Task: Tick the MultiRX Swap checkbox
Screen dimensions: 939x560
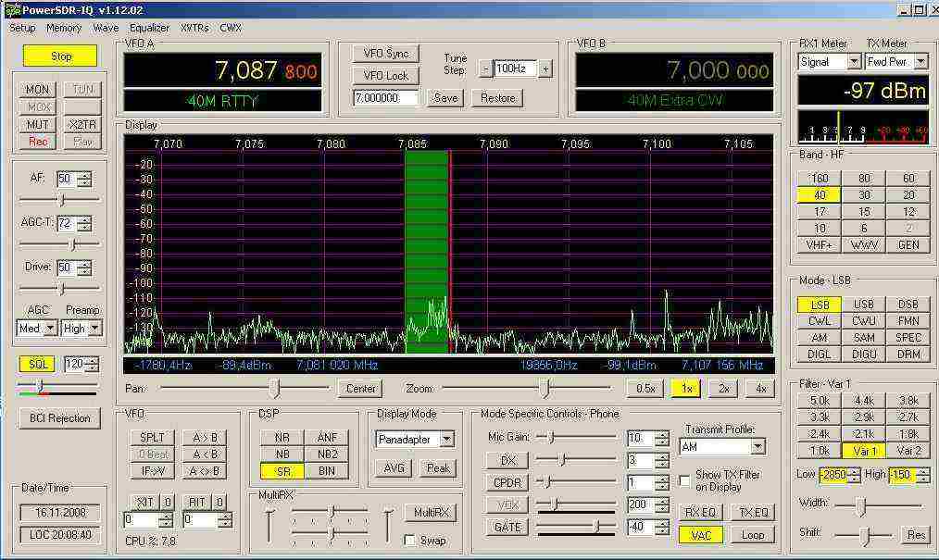Action: coord(410,541)
